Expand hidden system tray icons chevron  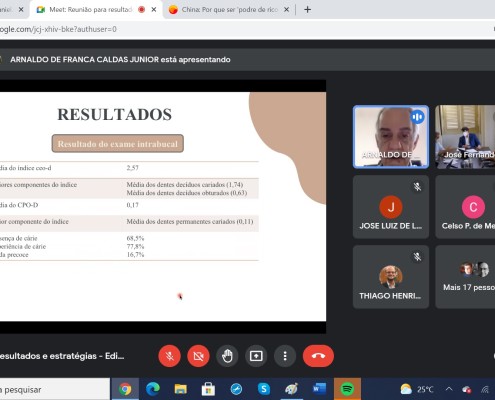click(x=449, y=389)
